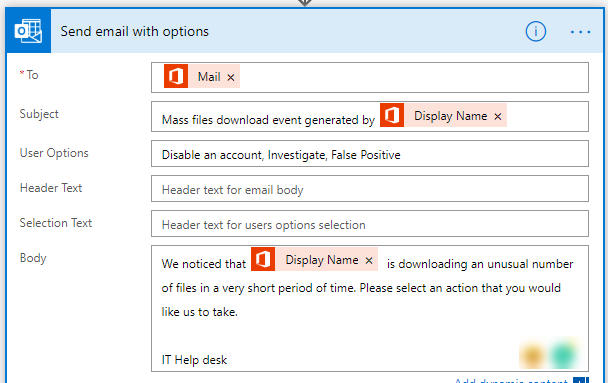
Task: Click the 'Selection Text' field label
Action: 56,223
